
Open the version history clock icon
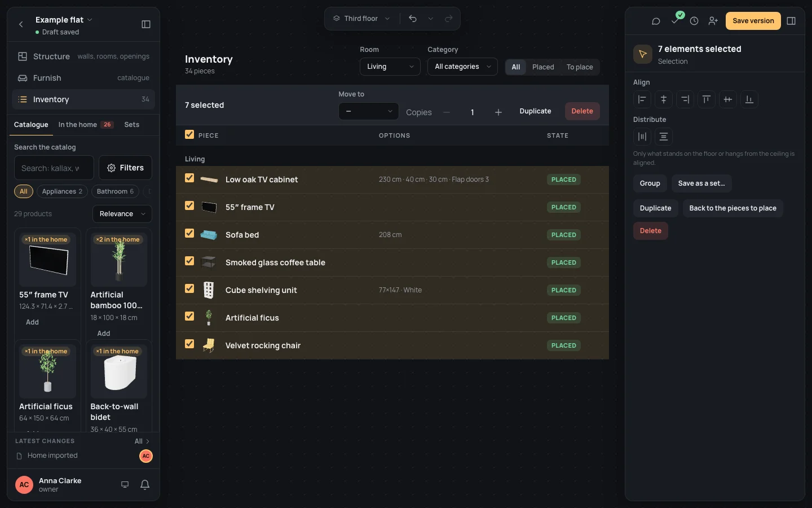point(694,21)
